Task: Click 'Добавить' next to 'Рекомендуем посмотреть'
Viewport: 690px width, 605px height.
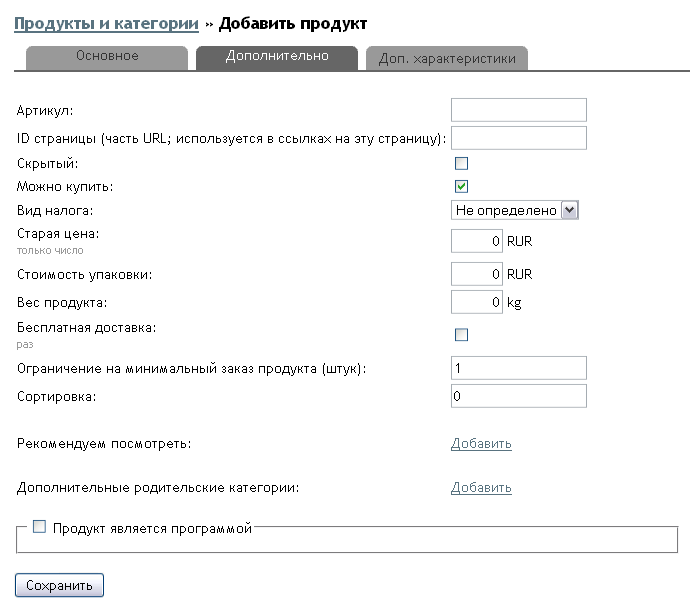Action: [481, 444]
